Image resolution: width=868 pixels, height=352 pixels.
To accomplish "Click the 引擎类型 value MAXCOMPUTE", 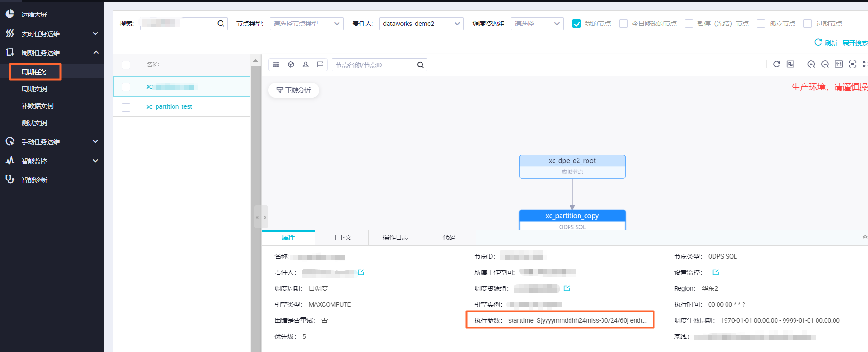I will coord(330,304).
